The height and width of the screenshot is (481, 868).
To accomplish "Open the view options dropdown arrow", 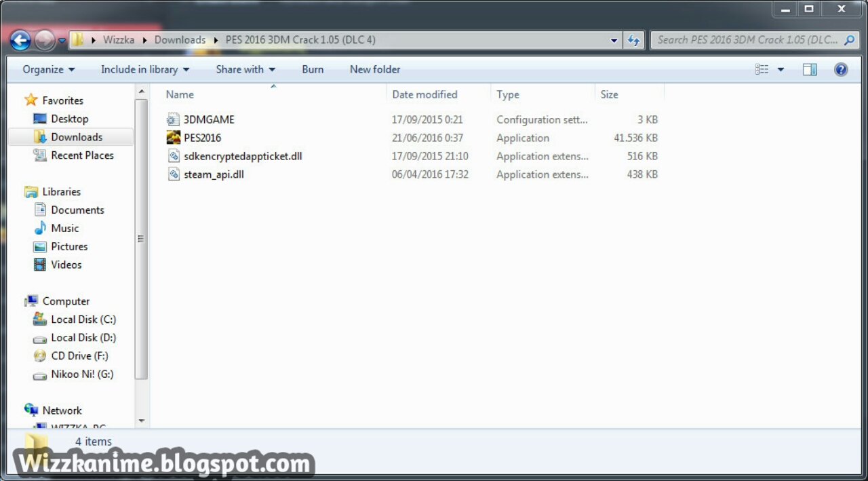I will pos(781,69).
